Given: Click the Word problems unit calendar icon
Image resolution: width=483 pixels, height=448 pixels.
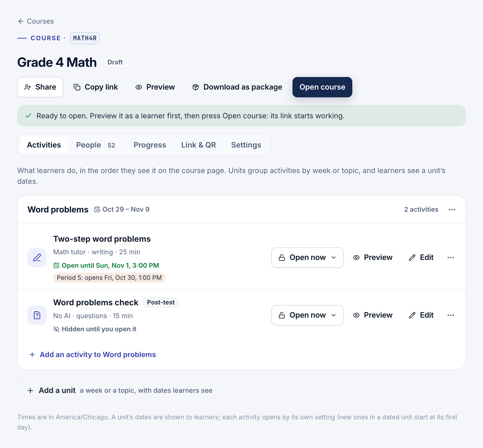Looking at the screenshot, I should tap(97, 210).
